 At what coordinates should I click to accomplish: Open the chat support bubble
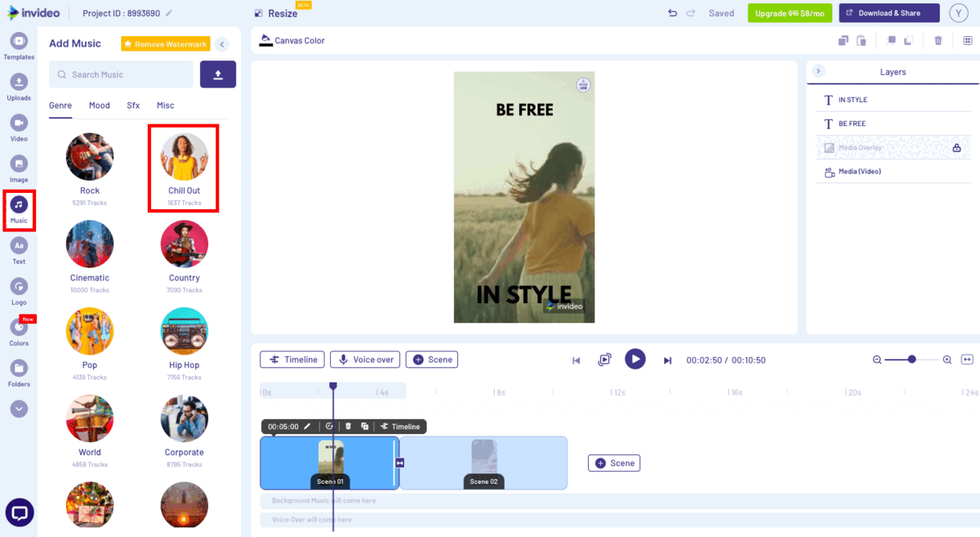pyautogui.click(x=20, y=512)
